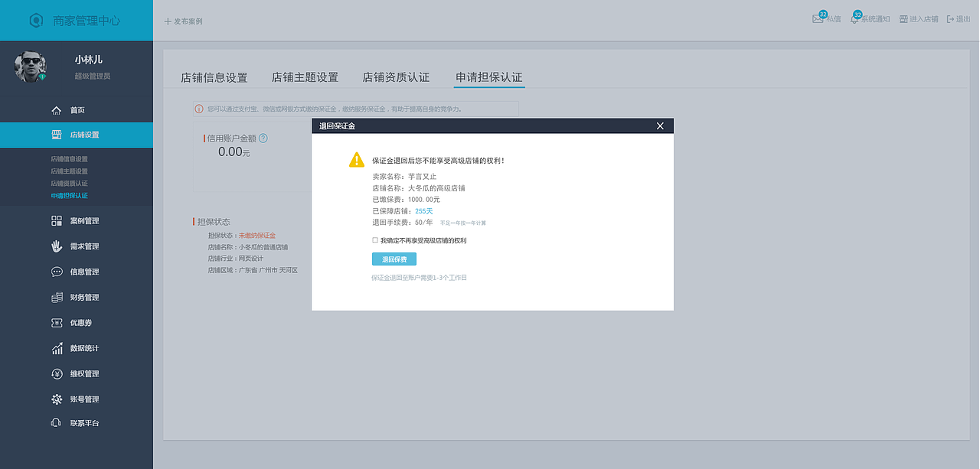
Task: Click the storefront icon beside 店铺设置
Action: (57, 135)
